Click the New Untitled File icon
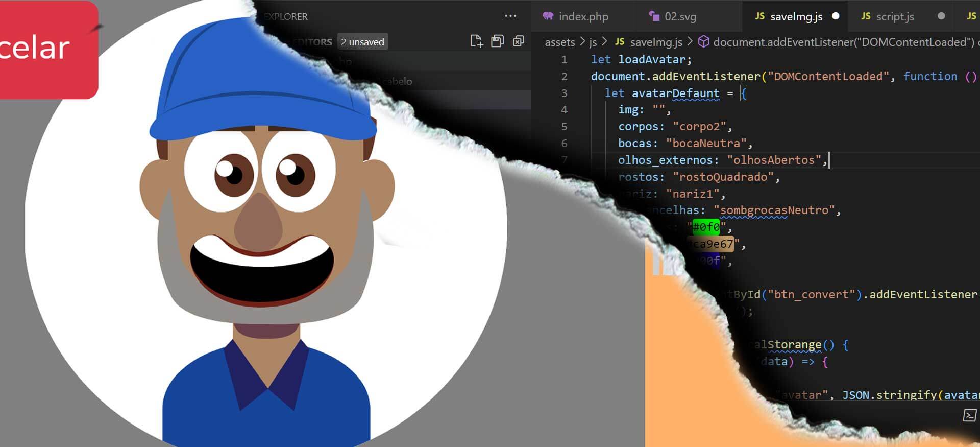 coord(476,41)
